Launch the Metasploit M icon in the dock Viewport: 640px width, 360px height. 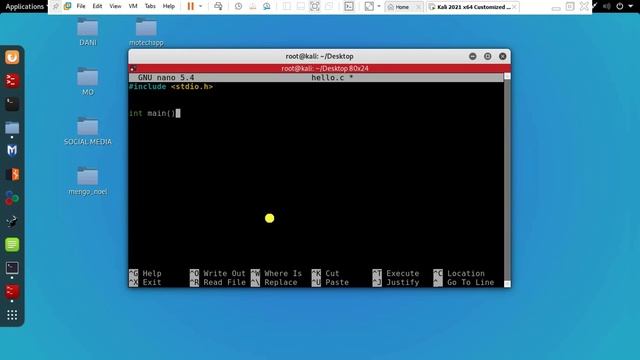point(12,151)
